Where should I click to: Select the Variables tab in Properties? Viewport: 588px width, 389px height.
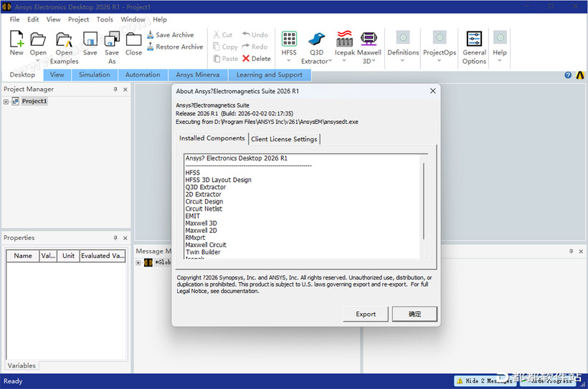pos(22,365)
